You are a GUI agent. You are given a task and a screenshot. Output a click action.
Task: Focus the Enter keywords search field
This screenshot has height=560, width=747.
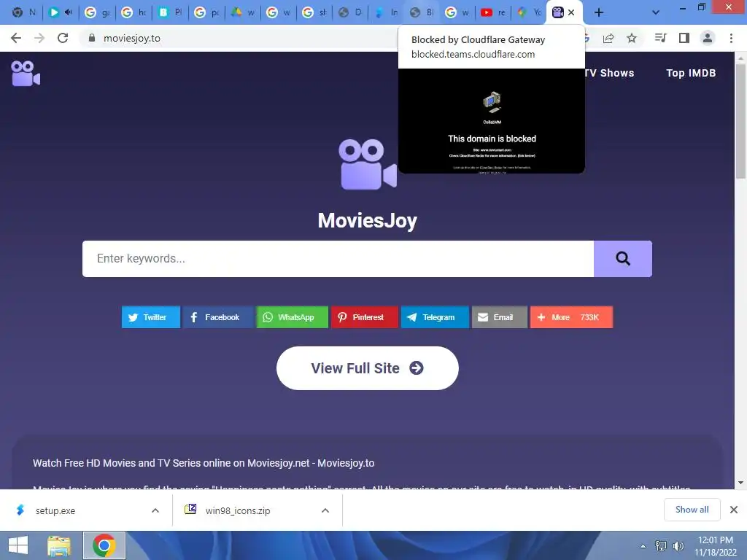pyautogui.click(x=338, y=259)
